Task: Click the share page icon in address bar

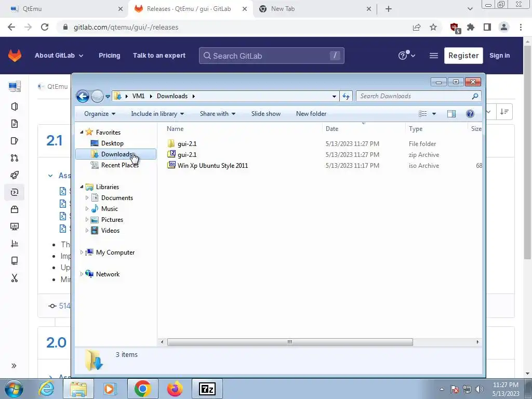Action: 417,27
